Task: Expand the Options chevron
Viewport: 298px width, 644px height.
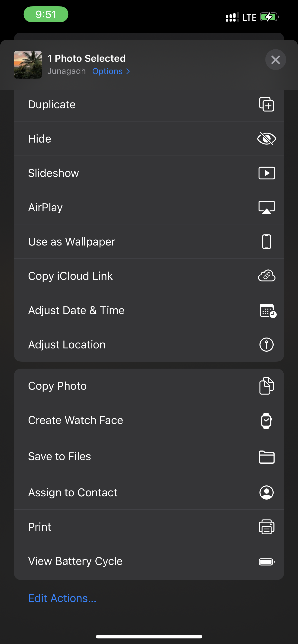Action: (128, 71)
